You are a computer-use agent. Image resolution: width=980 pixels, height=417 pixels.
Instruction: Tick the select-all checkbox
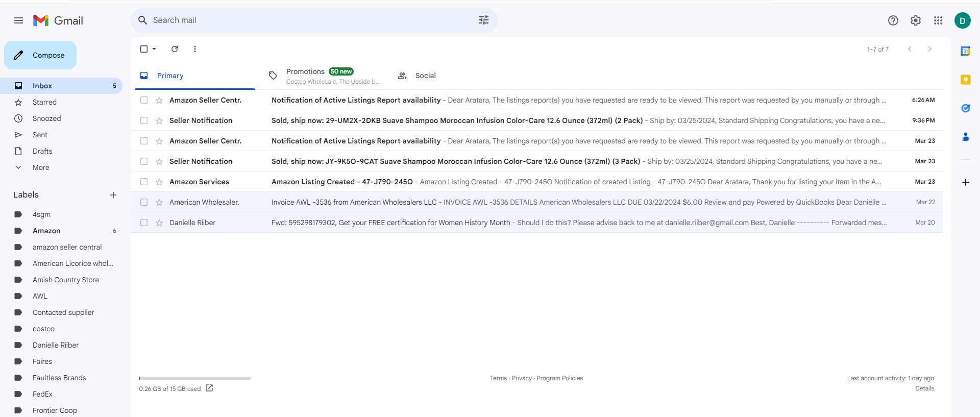pos(144,49)
